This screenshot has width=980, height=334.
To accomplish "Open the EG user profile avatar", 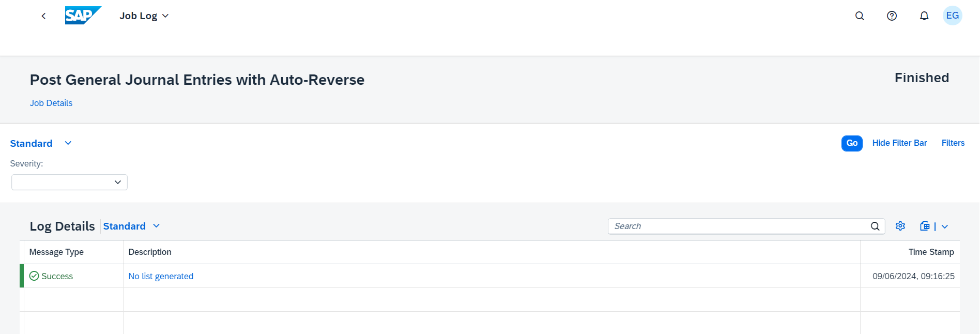I will click(952, 16).
